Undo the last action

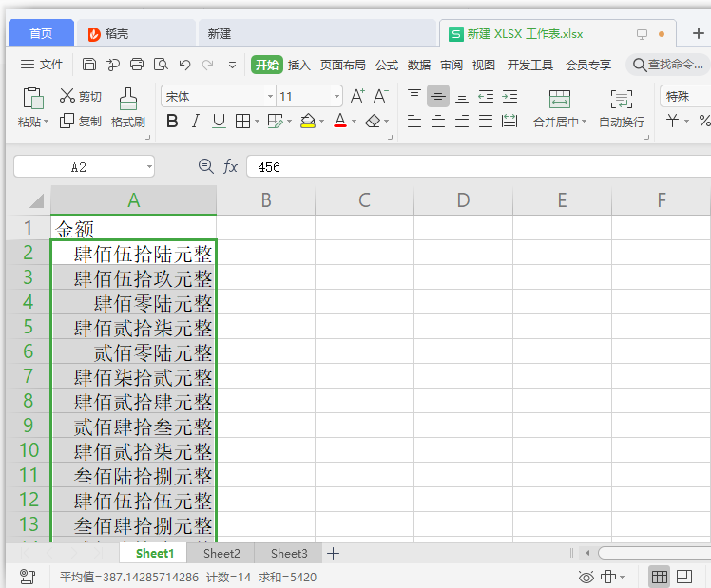[x=184, y=65]
